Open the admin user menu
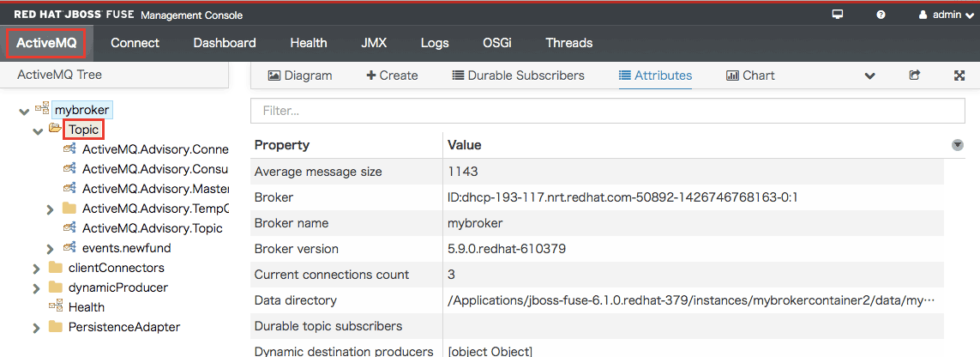Viewport: 980px width, 357px height. 947,15
